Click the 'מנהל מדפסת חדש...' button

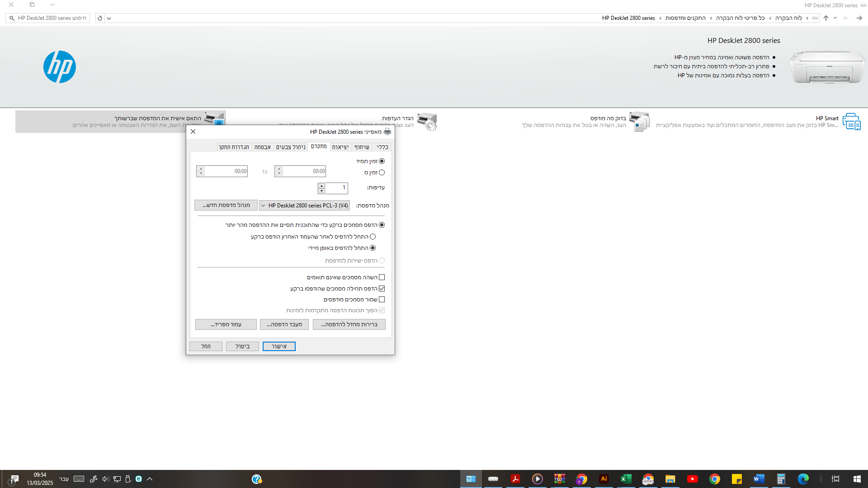coord(226,205)
